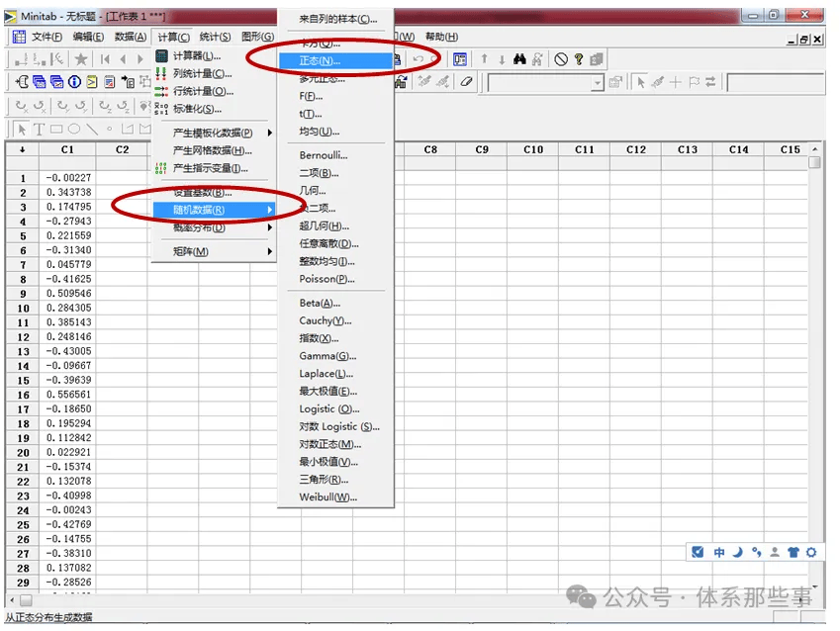This screenshot has height=631, width=840.
Task: Select column header C12
Action: (636, 149)
